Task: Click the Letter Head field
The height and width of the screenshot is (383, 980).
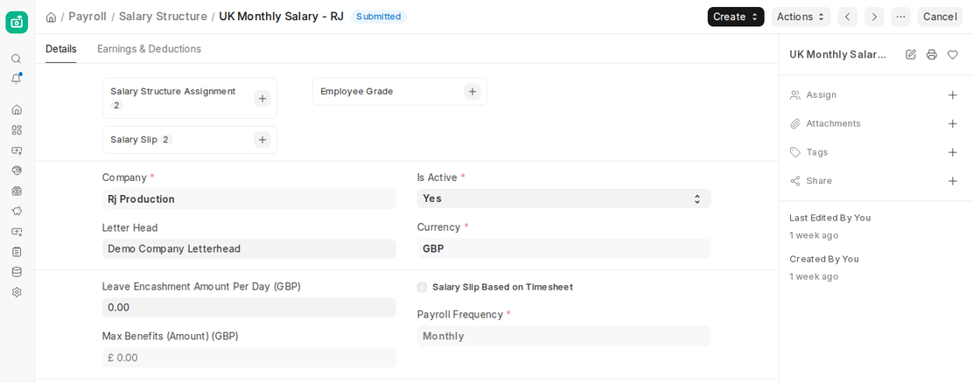Action: pos(248,248)
